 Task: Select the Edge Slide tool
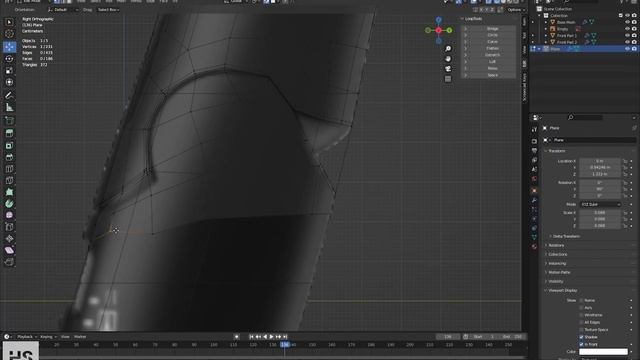(9, 227)
